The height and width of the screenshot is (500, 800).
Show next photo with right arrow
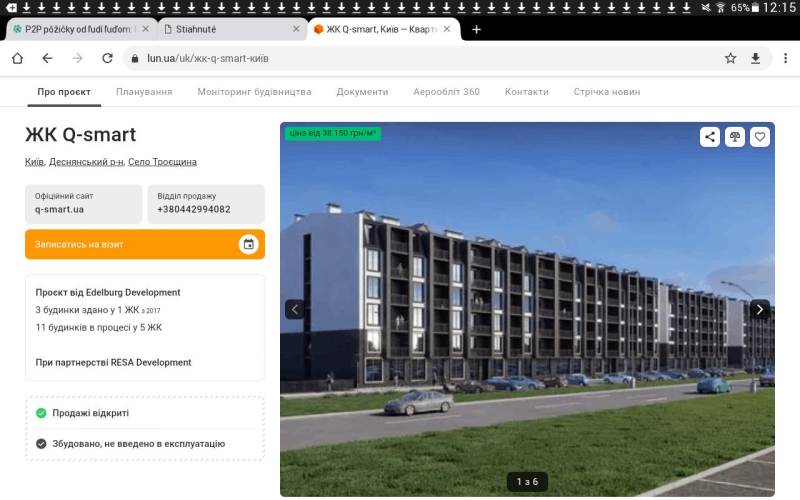point(760,309)
